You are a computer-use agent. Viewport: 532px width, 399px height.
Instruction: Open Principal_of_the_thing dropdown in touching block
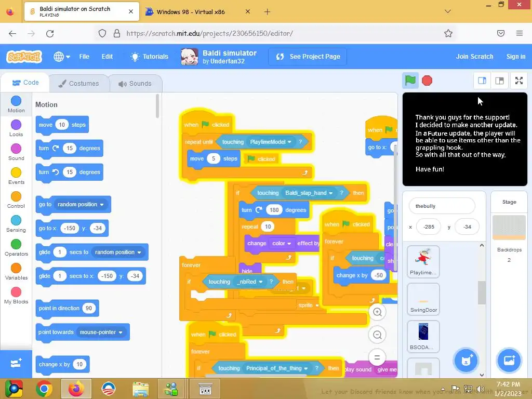coord(277,368)
